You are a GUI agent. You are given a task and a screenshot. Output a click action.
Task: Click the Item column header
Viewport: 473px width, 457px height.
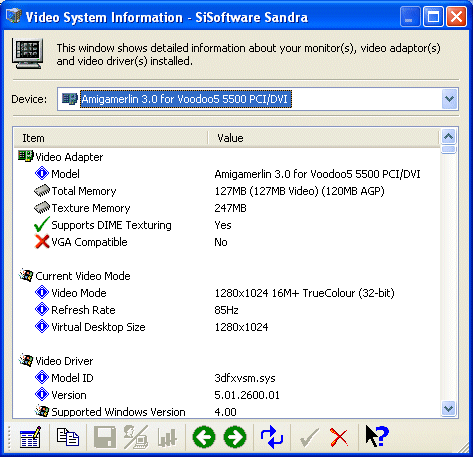point(111,138)
